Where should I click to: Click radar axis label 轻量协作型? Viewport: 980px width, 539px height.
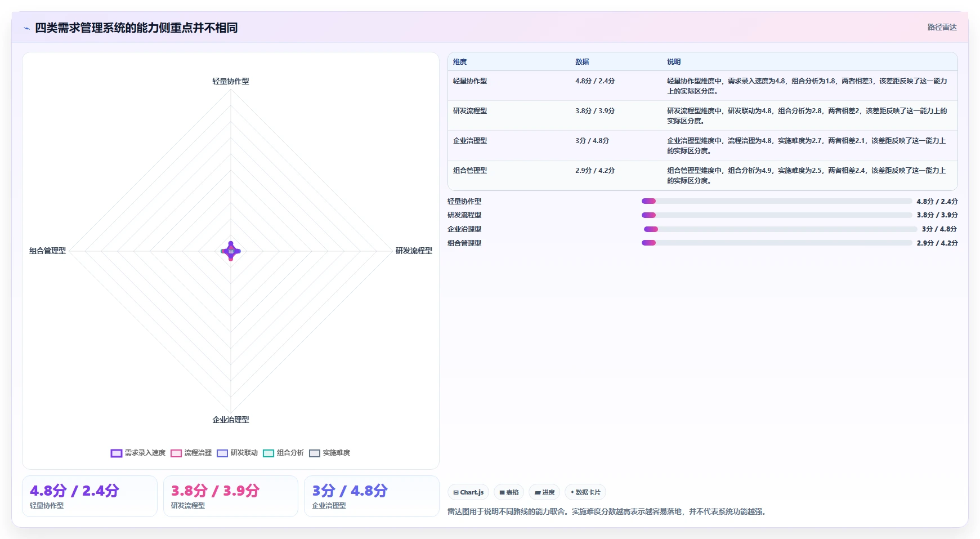click(231, 81)
